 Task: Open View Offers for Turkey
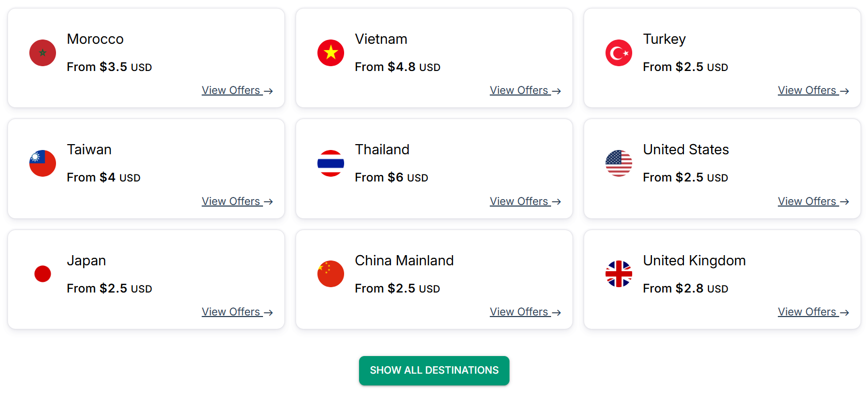[813, 91]
